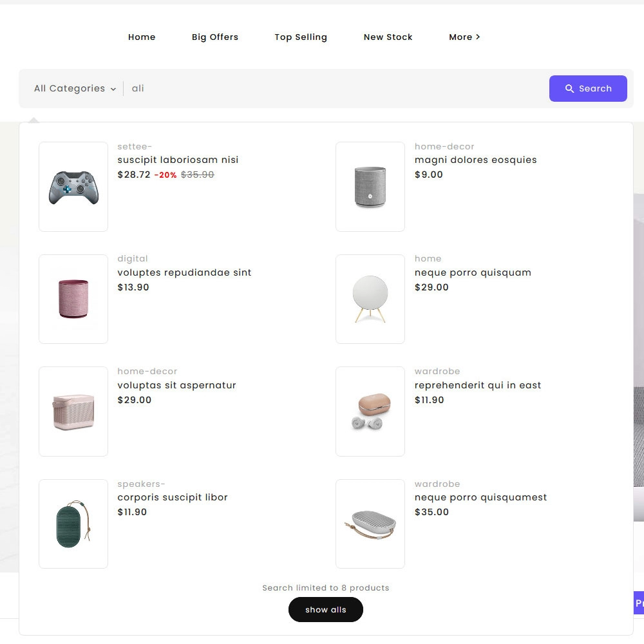The height and width of the screenshot is (644, 644).
Task: Select the pink cylinder speaker image
Action: pos(73,299)
